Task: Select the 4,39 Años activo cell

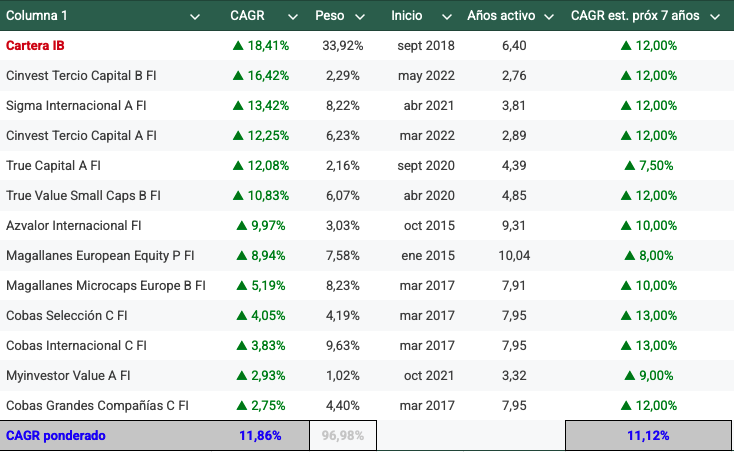Action: click(x=514, y=165)
